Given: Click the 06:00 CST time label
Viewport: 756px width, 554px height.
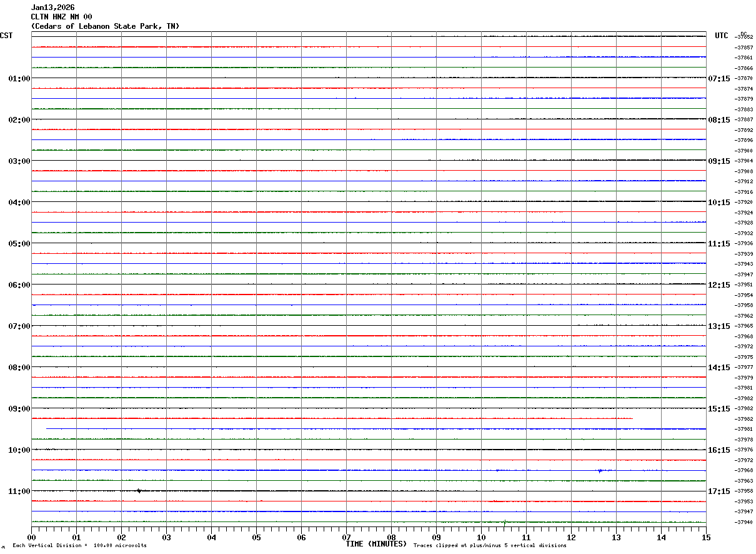Looking at the screenshot, I should 19,285.
